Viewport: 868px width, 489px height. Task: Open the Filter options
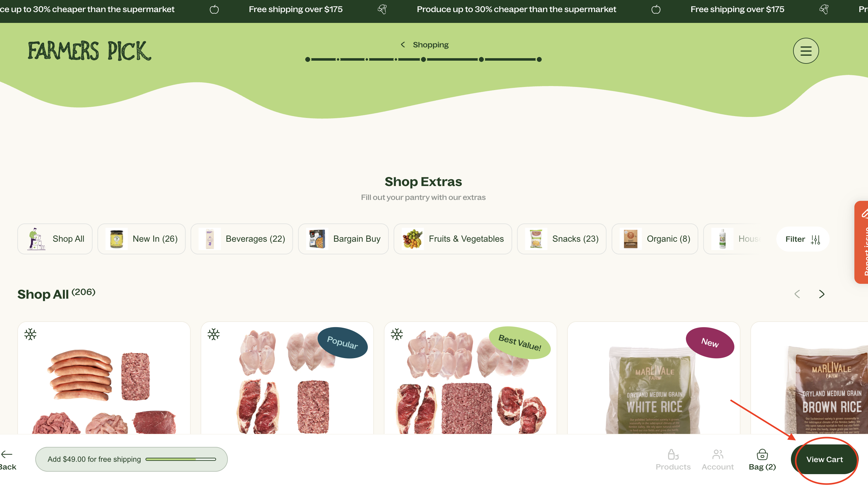tap(803, 239)
